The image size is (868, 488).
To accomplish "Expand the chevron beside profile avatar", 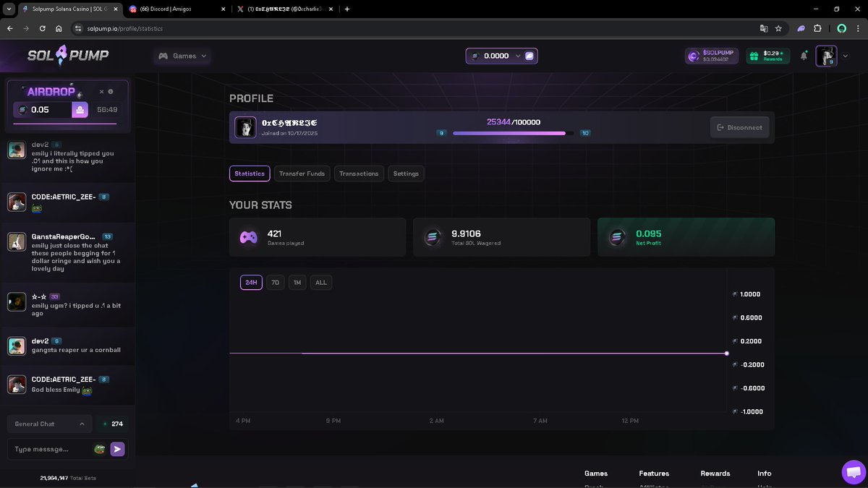I will (846, 56).
